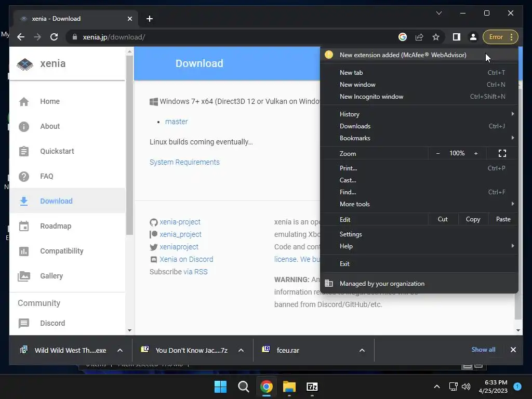Viewport: 532px width, 399px height.
Task: Open Windows Start menu
Action: click(220, 387)
